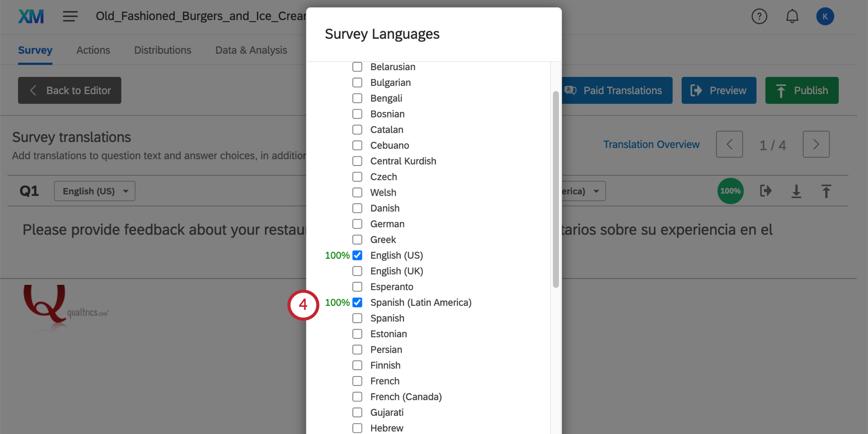Click the Back to Editor button
This screenshot has width=868, height=434.
(69, 90)
